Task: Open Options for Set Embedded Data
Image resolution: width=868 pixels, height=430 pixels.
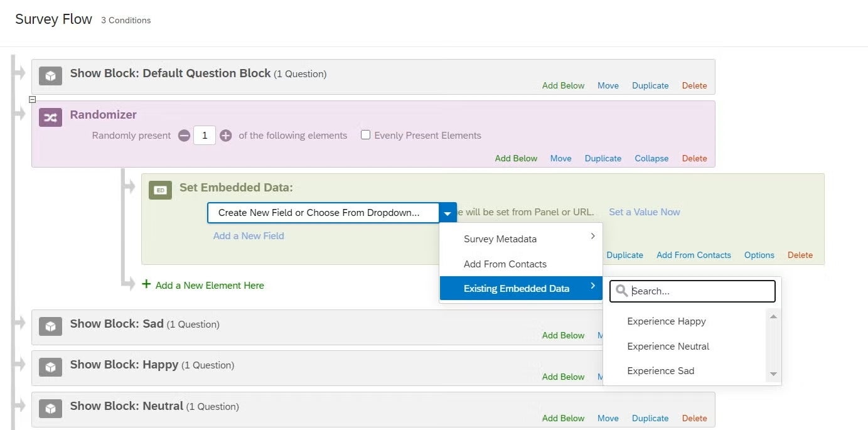Action: (759, 255)
